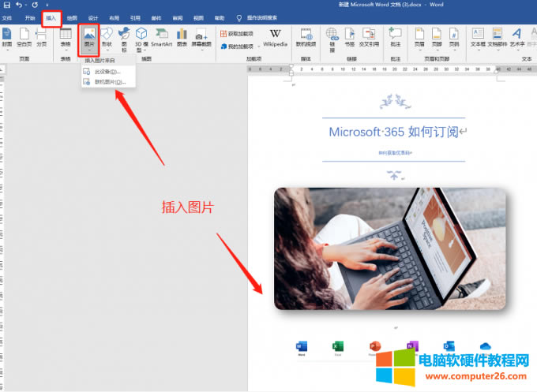Add a bookmark with the 书签 icon
Image resolution: width=537 pixels, height=392 pixels.
point(350,37)
